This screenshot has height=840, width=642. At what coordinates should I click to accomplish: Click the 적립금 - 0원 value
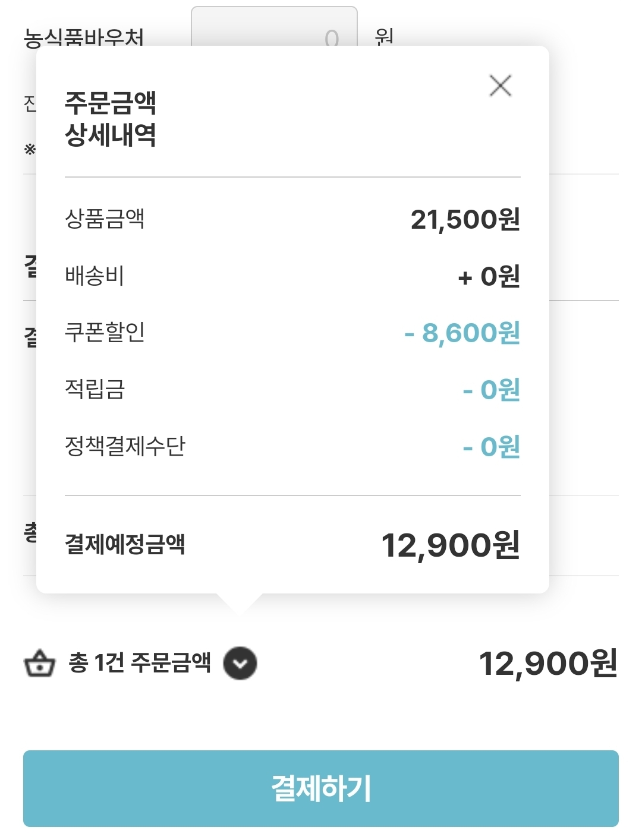[492, 390]
